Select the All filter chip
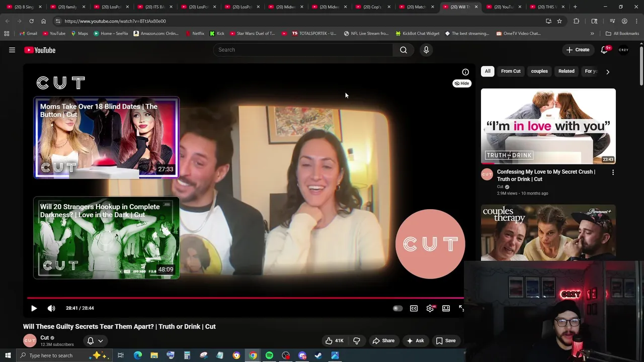Viewport: 644px width, 362px height. [488, 71]
